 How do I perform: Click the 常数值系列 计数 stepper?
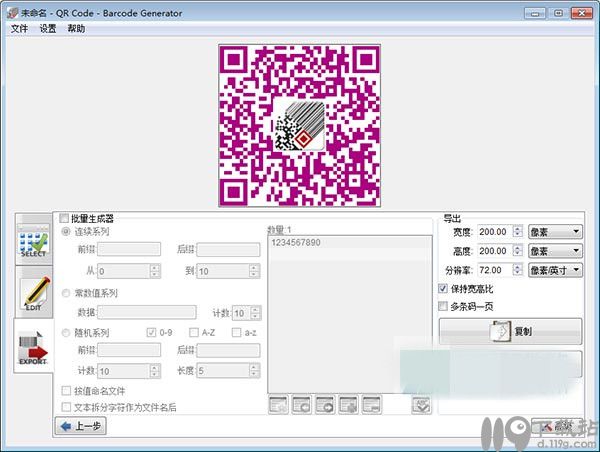(255, 313)
